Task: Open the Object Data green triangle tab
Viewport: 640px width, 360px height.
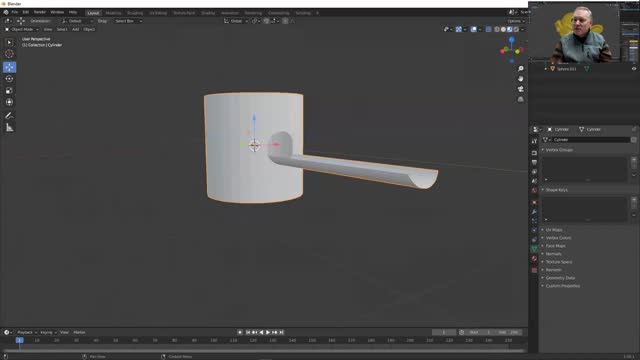Action: tap(534, 248)
